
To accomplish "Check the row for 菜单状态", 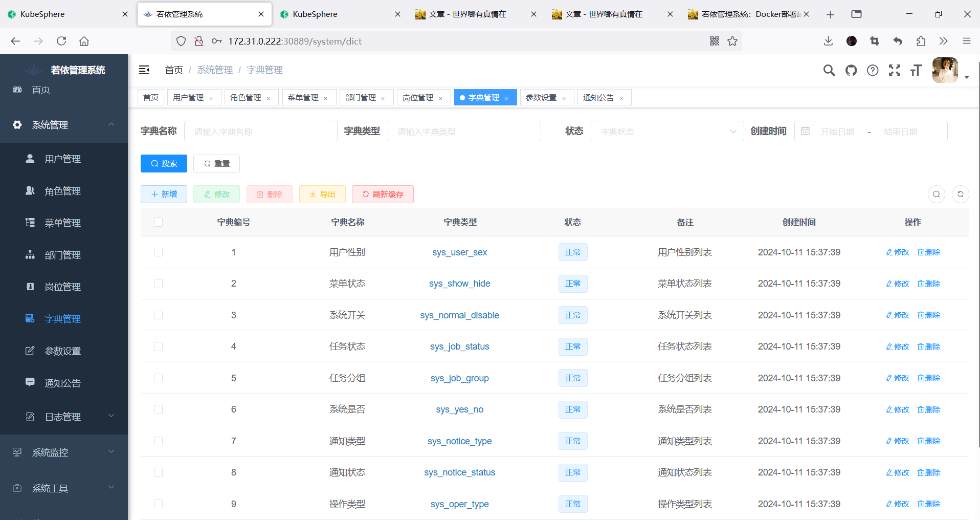I will coord(158,284).
